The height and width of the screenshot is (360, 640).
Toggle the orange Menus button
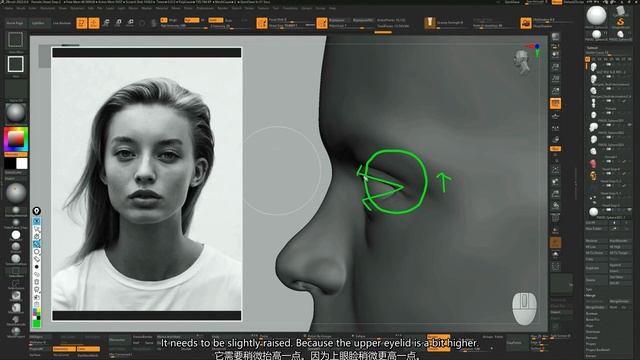pos(557,2)
